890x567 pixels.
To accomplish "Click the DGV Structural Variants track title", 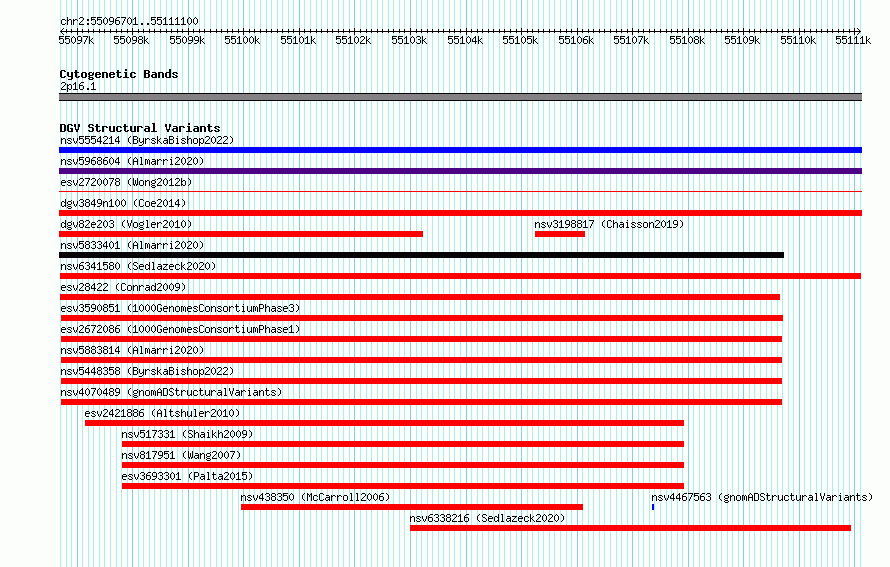I will [140, 128].
